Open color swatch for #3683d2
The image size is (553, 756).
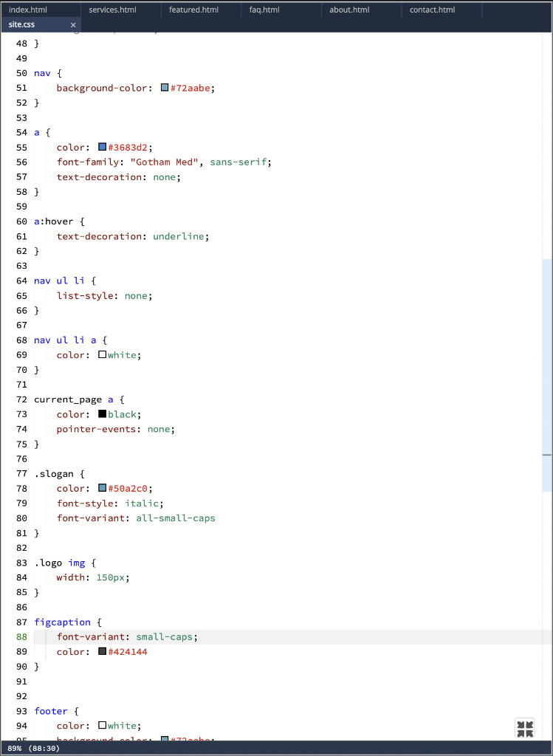pyautogui.click(x=102, y=147)
